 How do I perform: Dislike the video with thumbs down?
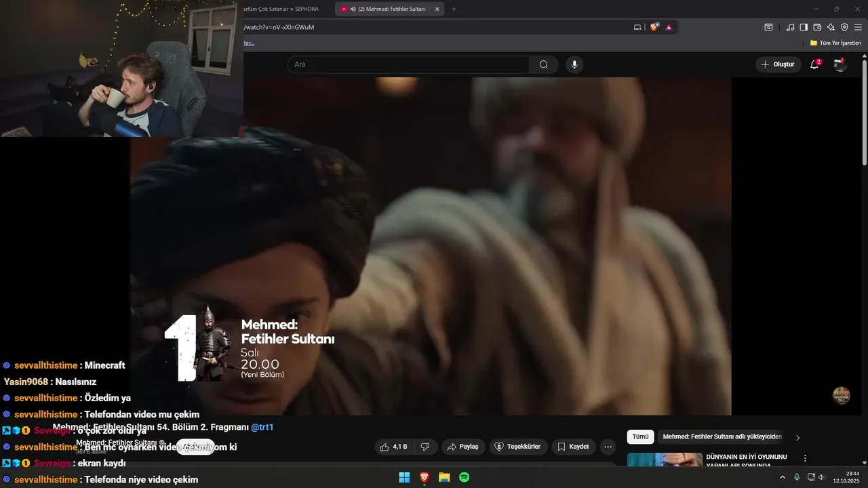pyautogui.click(x=425, y=447)
